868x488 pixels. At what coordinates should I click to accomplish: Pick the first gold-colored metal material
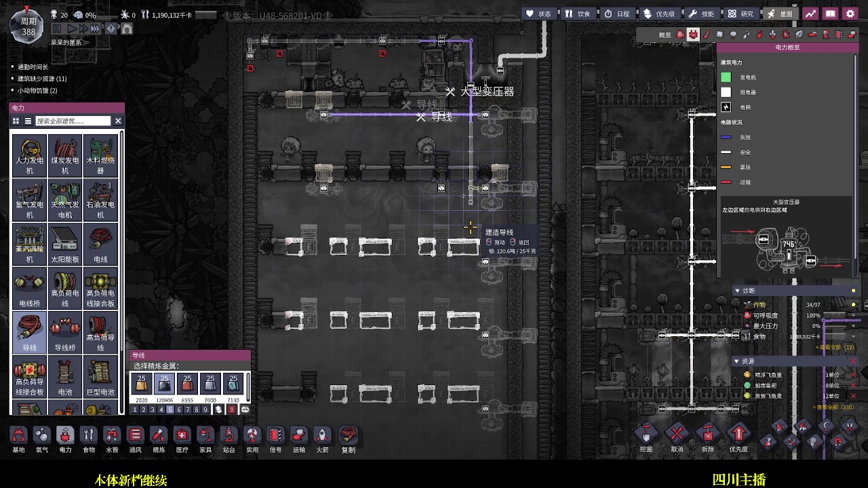142,384
